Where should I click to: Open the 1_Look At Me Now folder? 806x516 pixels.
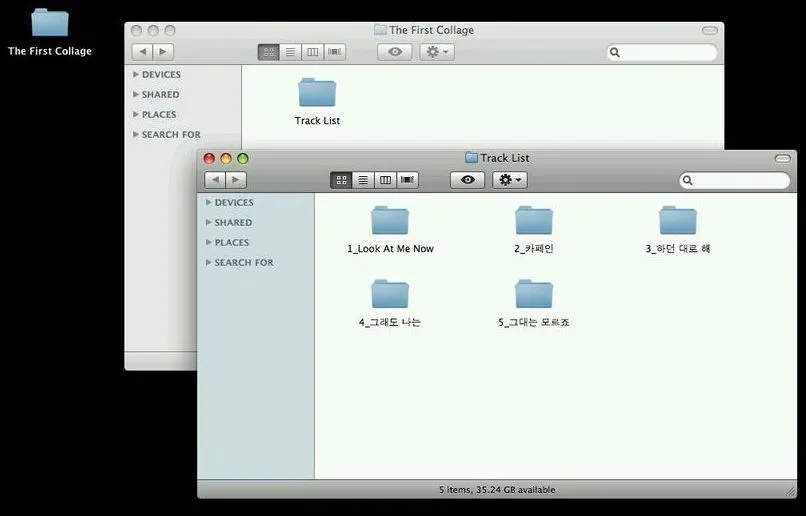(x=390, y=221)
